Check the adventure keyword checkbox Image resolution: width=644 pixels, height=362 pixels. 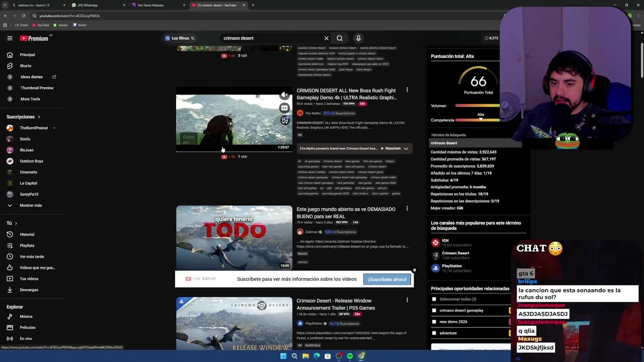pyautogui.click(x=434, y=333)
